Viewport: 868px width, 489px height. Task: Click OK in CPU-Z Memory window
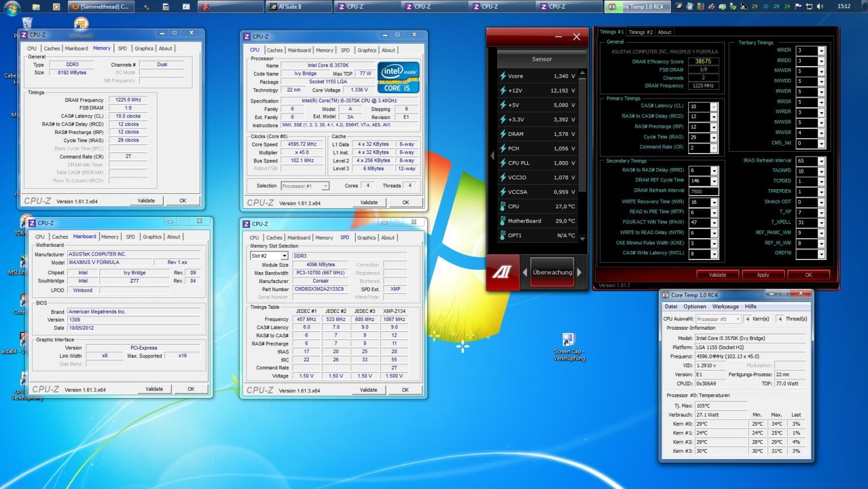[x=183, y=201]
